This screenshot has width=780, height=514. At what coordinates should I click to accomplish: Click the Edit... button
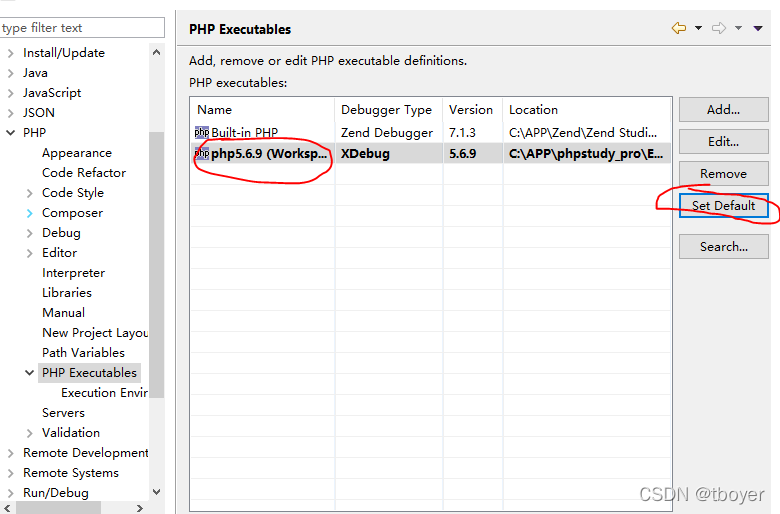(x=724, y=142)
